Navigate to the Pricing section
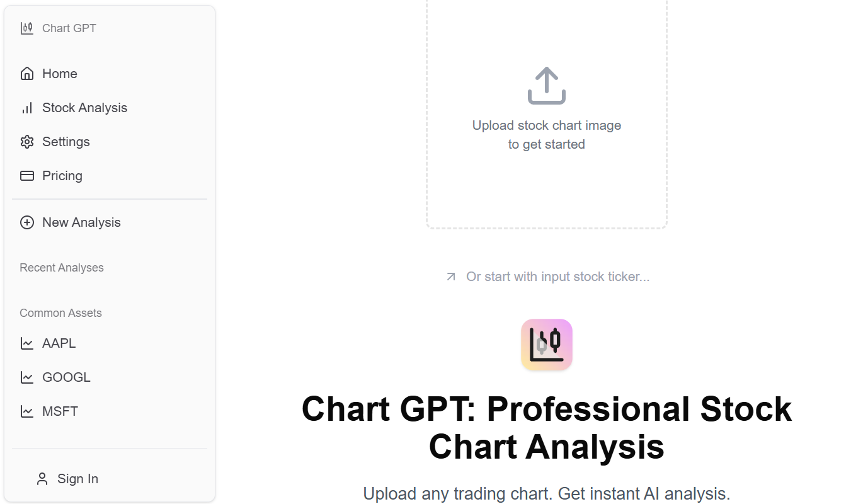The height and width of the screenshot is (504, 851). pos(62,176)
